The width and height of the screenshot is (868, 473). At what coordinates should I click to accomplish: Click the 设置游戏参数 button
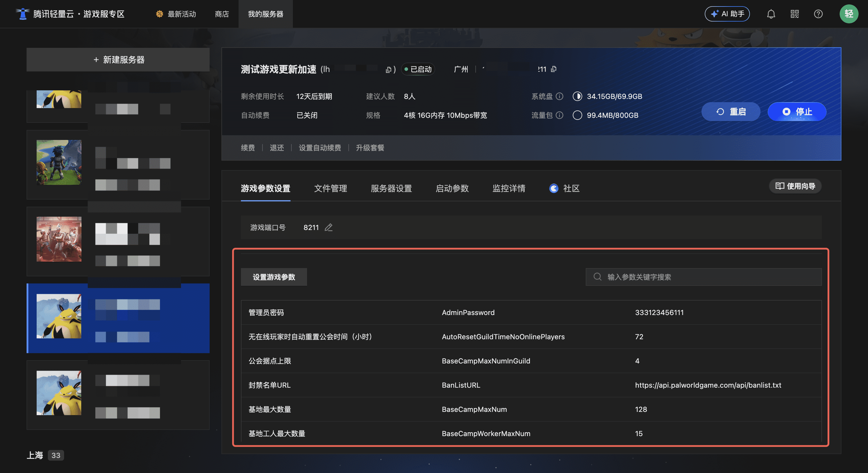(274, 277)
